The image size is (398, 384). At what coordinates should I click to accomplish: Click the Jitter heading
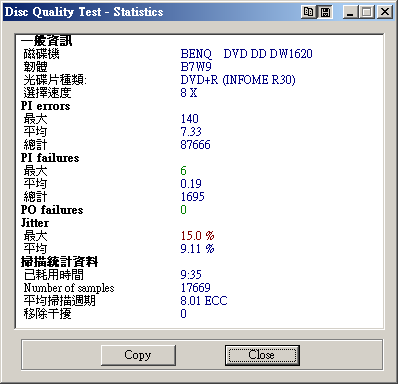tap(35, 223)
